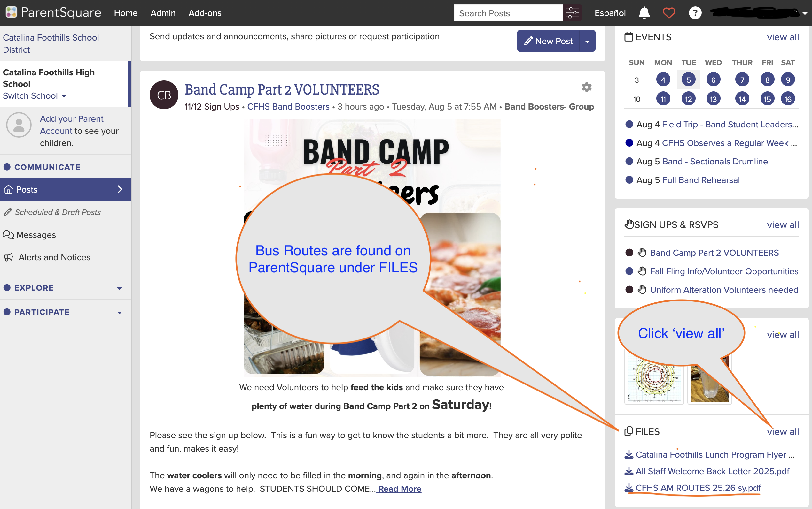
Task: Click the Search Posts field
Action: [x=508, y=13]
